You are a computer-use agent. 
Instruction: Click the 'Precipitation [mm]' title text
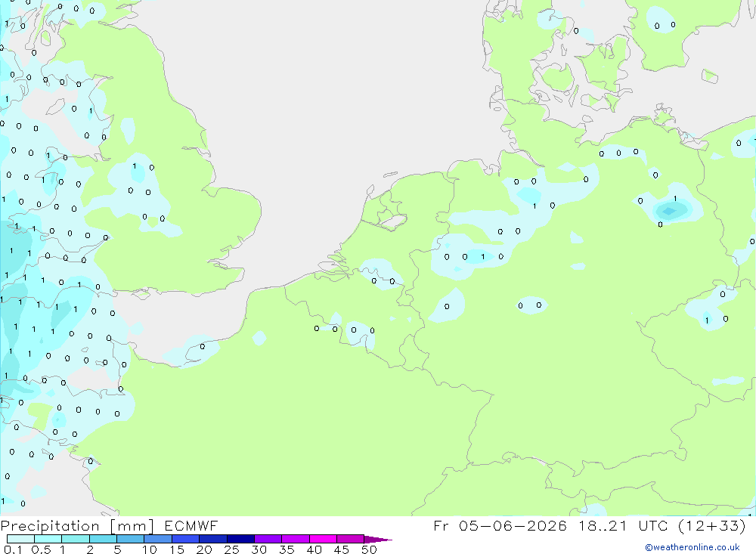pos(77,526)
